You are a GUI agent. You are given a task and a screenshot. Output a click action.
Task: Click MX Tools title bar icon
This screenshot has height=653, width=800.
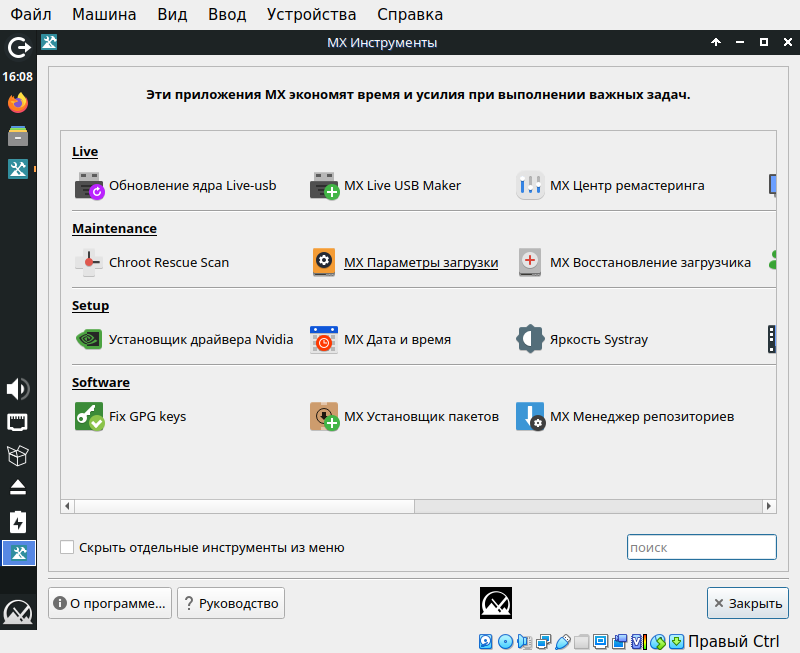point(49,42)
